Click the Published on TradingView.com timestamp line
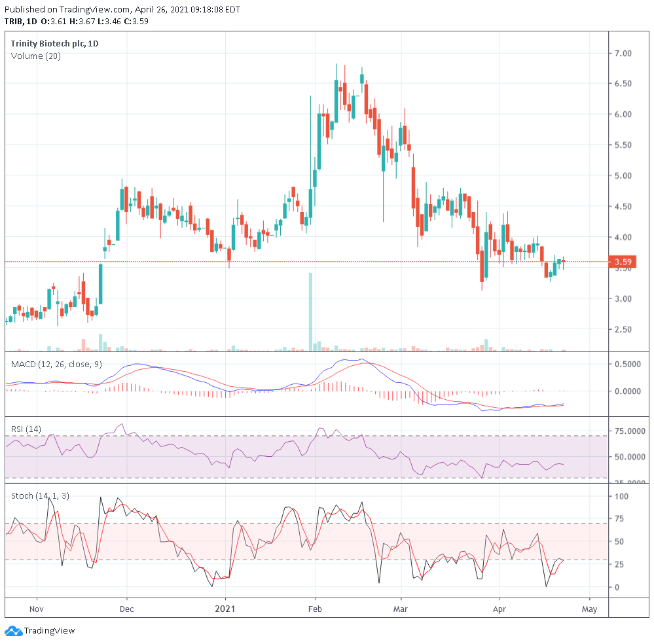 pos(122,9)
